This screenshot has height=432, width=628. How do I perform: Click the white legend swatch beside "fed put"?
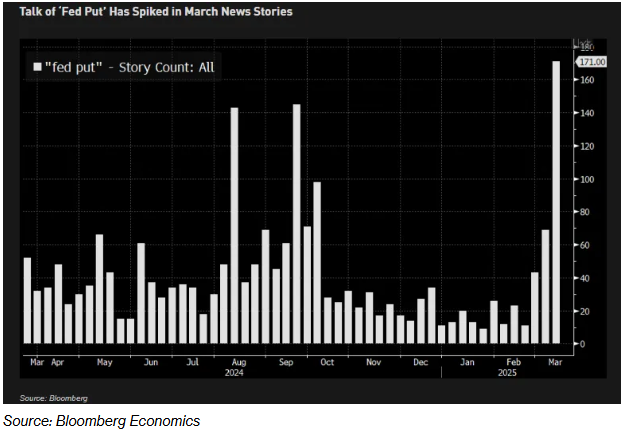tap(38, 67)
